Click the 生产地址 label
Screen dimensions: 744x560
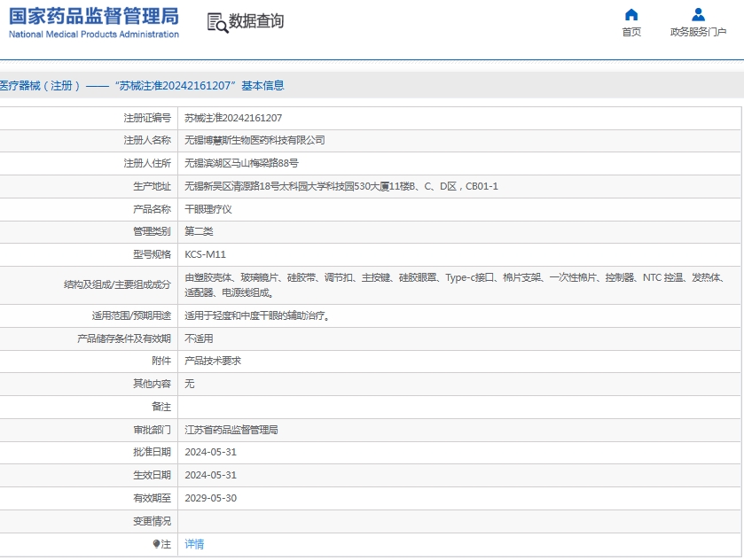[x=152, y=186]
